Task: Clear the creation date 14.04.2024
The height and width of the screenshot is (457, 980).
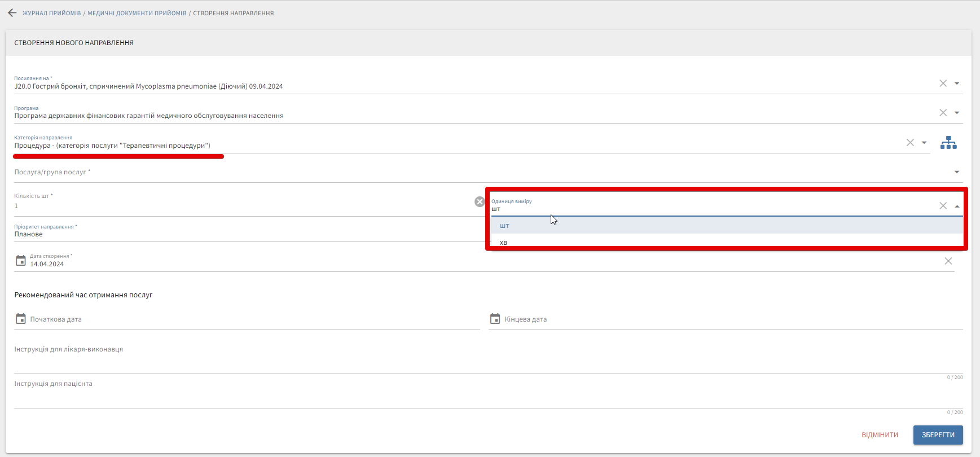Action: (x=948, y=261)
